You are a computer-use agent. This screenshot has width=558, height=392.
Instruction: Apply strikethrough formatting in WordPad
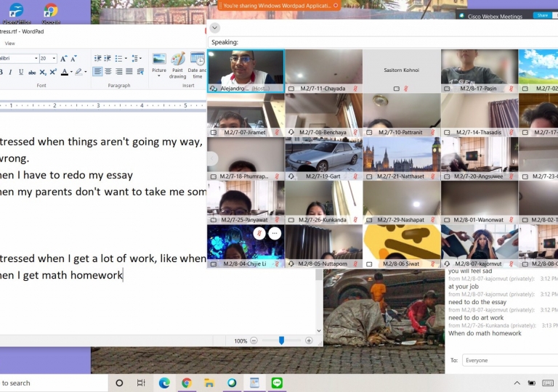[32, 72]
